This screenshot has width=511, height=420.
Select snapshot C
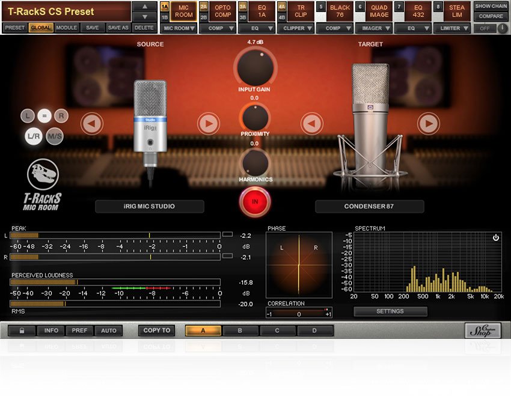(277, 330)
